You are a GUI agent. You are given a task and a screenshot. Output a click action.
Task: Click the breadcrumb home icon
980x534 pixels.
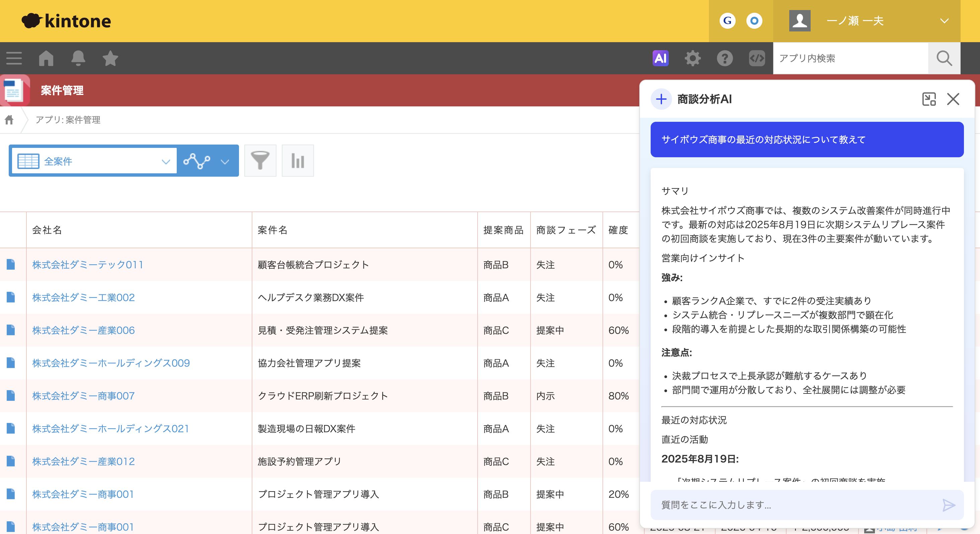(9, 120)
